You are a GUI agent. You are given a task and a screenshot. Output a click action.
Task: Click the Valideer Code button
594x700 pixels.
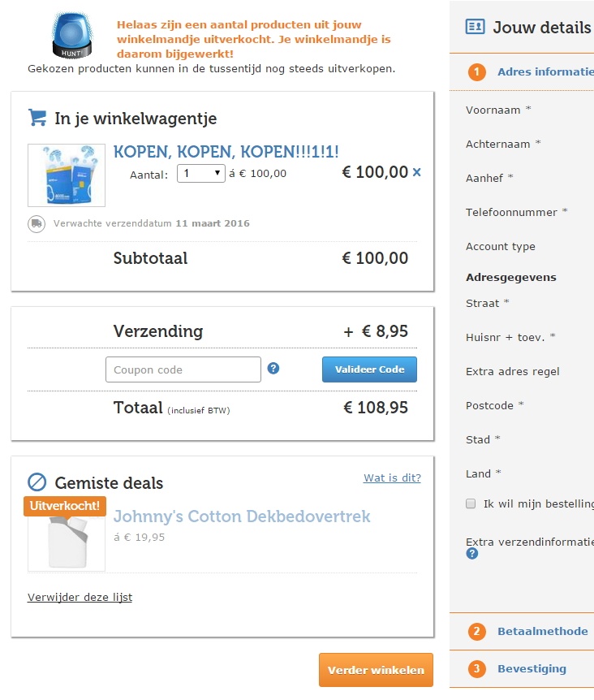[x=369, y=369]
